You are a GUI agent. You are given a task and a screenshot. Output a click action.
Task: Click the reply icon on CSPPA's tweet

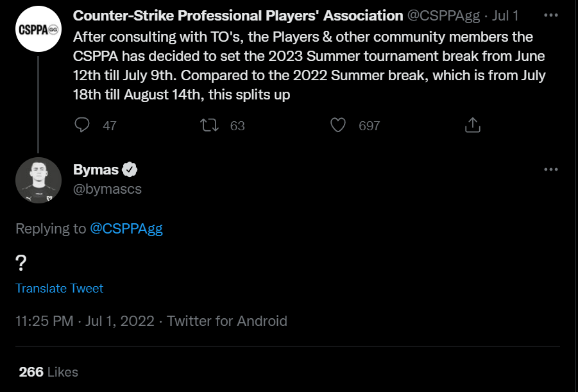point(82,125)
